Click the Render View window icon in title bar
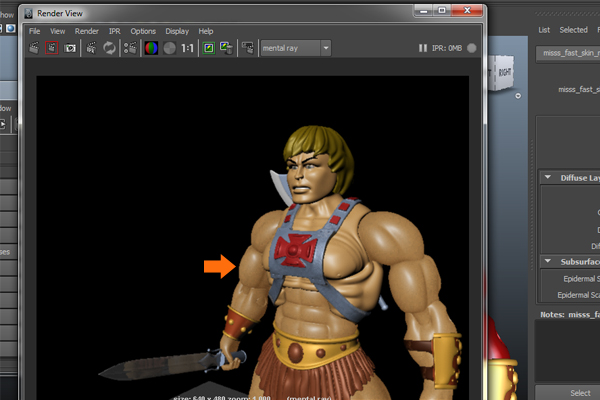The image size is (600, 400). click(29, 14)
